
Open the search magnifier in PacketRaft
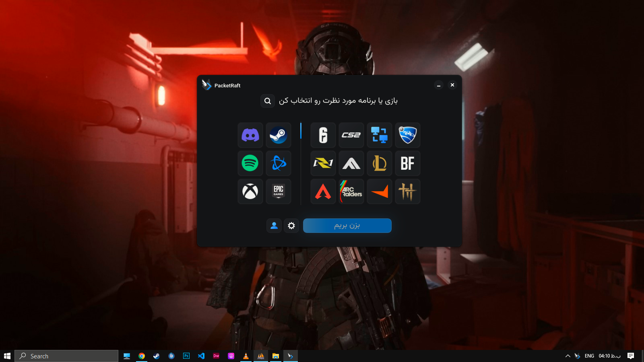coord(268,101)
